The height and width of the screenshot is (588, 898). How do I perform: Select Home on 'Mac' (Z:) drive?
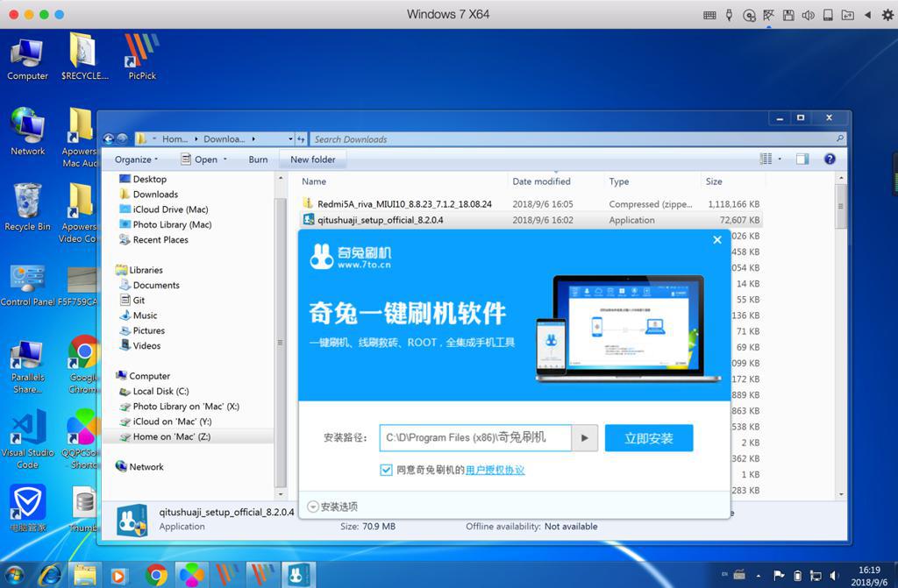(171, 437)
